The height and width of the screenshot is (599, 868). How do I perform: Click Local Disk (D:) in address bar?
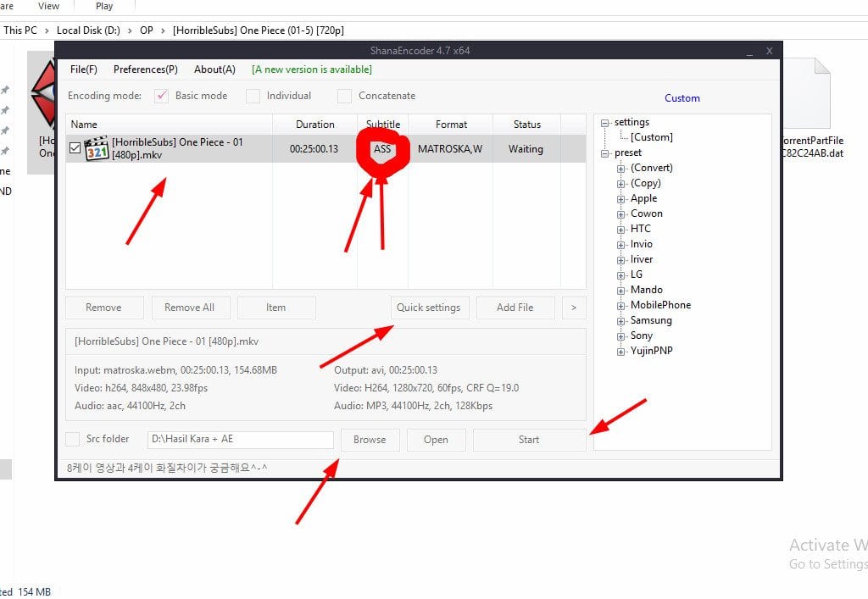[88, 31]
